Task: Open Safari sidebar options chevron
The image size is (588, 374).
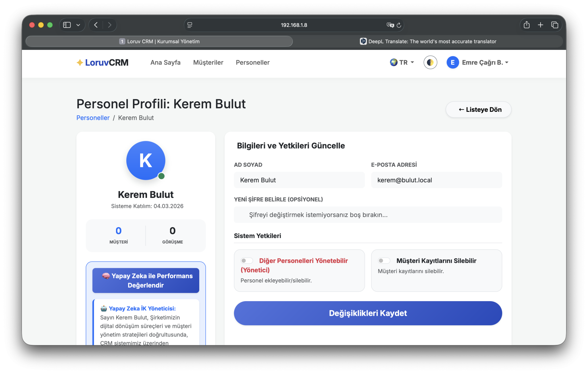Action: (x=78, y=25)
